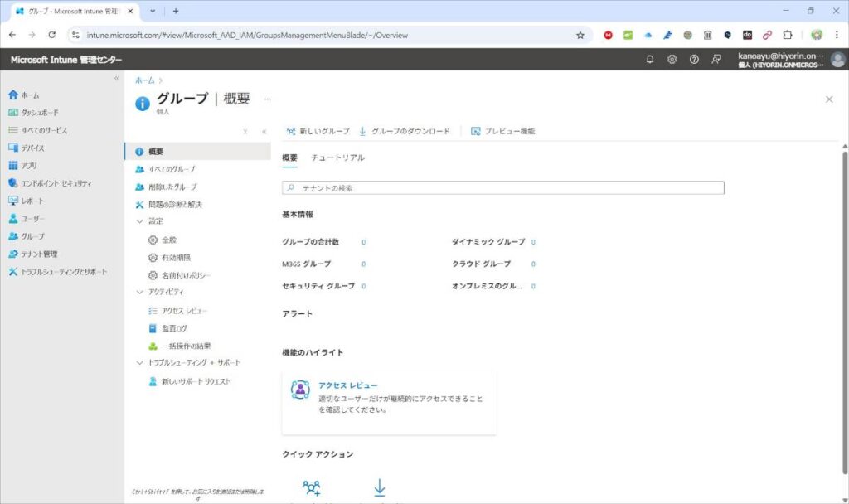
Task: Select 概要 in the blade menu
Action: (197, 152)
